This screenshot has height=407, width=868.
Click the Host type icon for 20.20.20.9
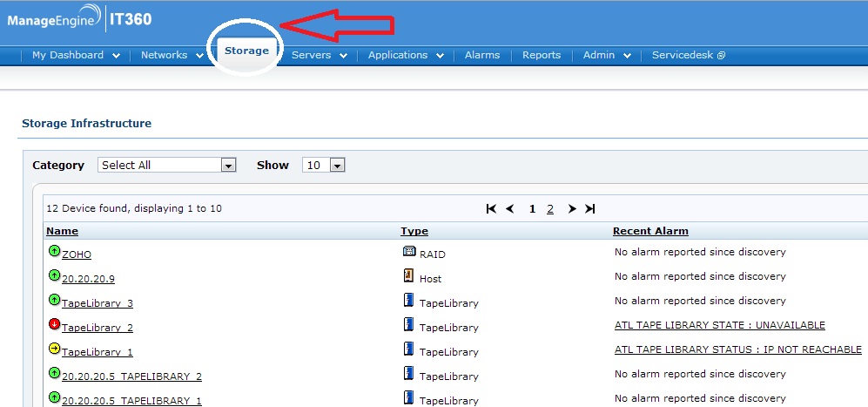coord(409,276)
